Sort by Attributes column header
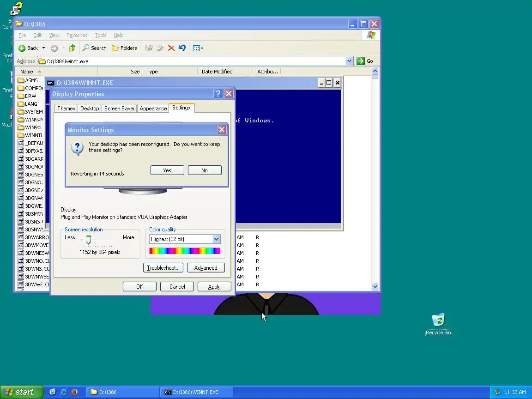532x399 pixels. click(267, 72)
